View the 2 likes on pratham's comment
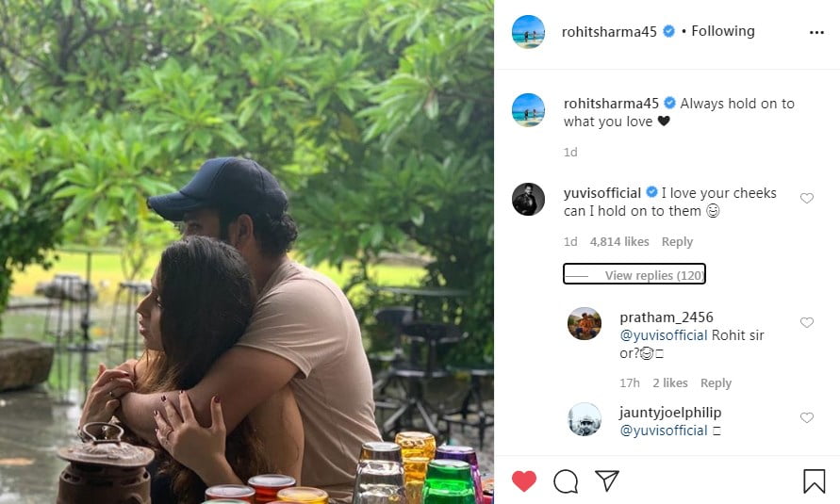Image resolution: width=840 pixels, height=504 pixels. pyautogui.click(x=669, y=383)
